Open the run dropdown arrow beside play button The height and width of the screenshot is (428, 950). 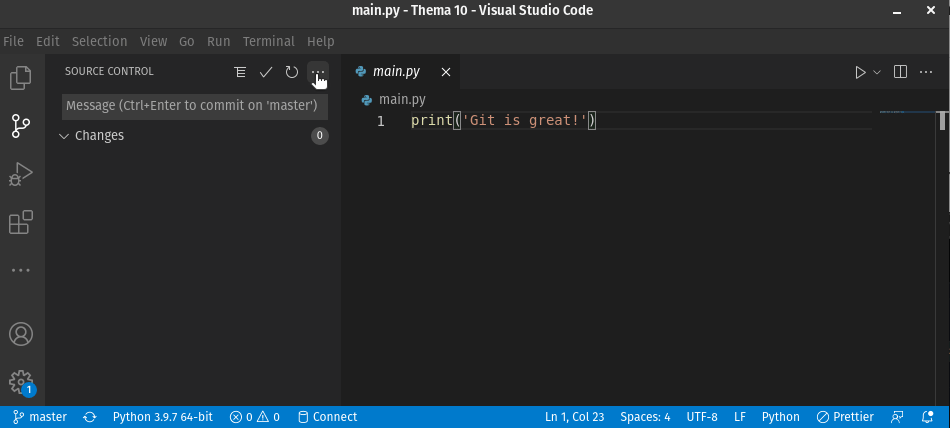click(877, 72)
